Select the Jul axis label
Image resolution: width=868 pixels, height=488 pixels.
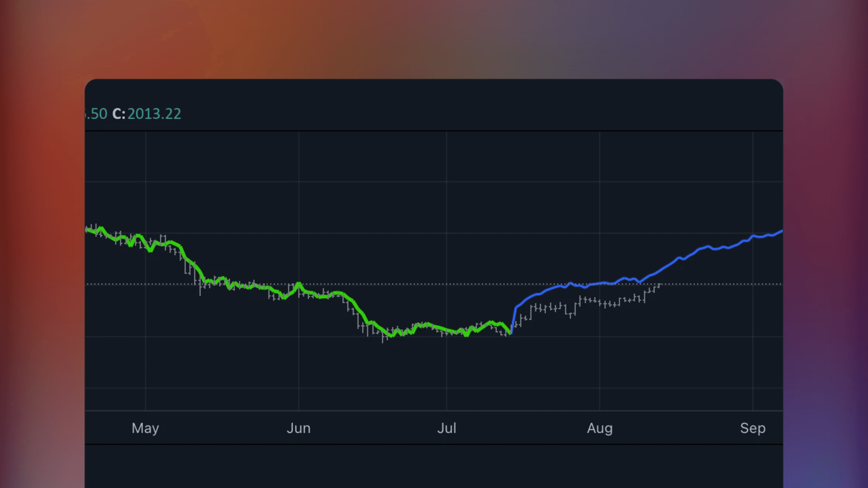click(x=446, y=428)
